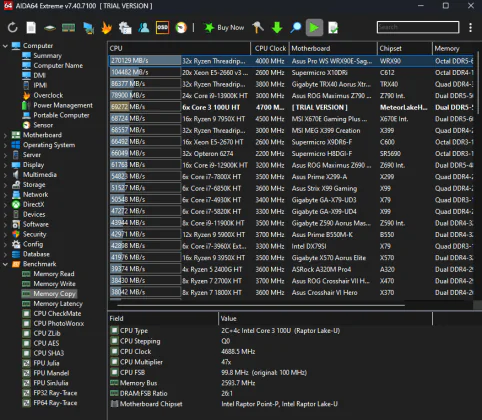482x420 pixels.
Task: Open preferences hammer tool icon
Action: 258,28
